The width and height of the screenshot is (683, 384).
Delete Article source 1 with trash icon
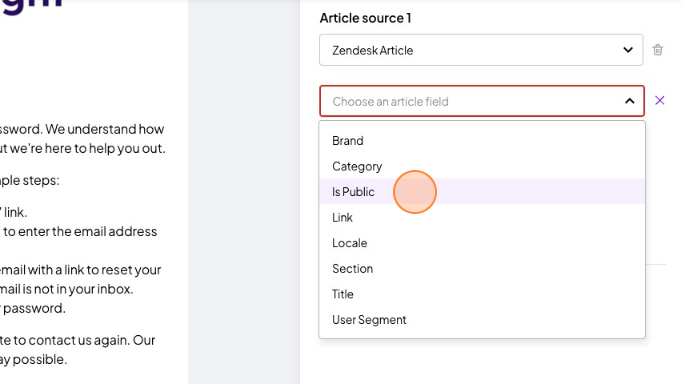[x=658, y=50]
